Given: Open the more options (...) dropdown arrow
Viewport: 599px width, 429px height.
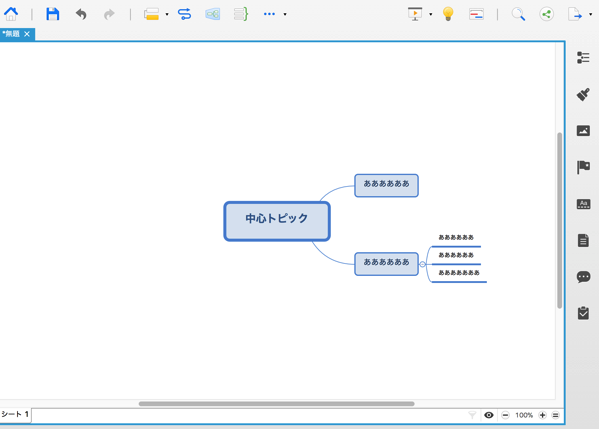Looking at the screenshot, I should (285, 15).
